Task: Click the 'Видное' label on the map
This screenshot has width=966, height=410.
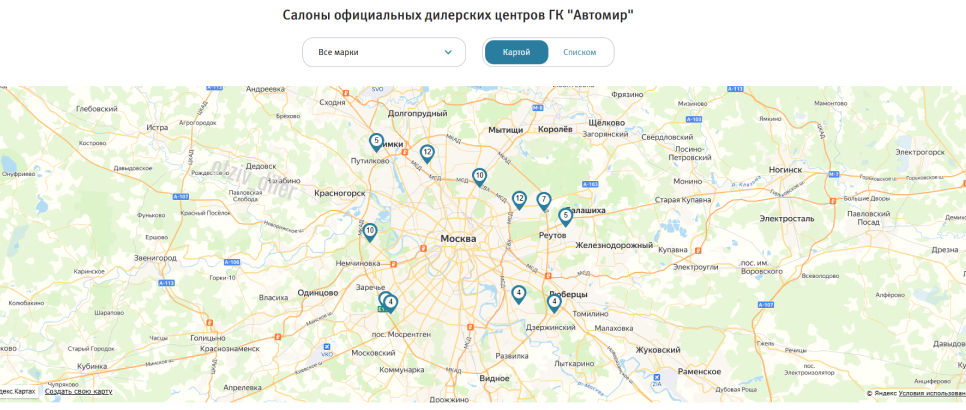Action: tap(494, 378)
